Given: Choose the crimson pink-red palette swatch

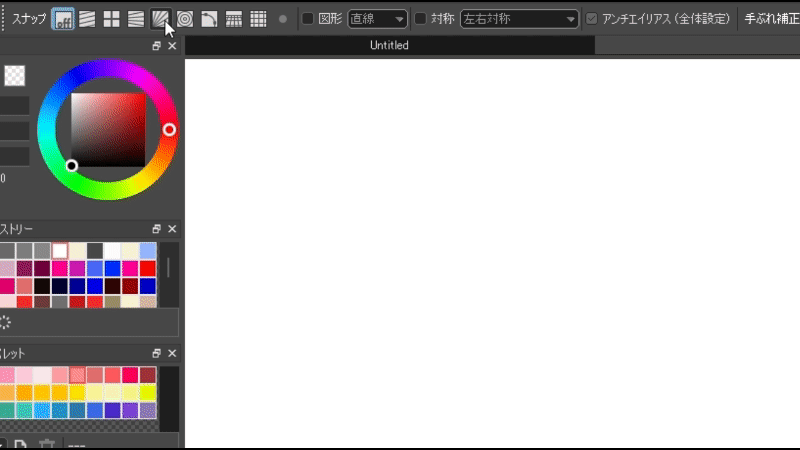Looking at the screenshot, I should point(130,375).
